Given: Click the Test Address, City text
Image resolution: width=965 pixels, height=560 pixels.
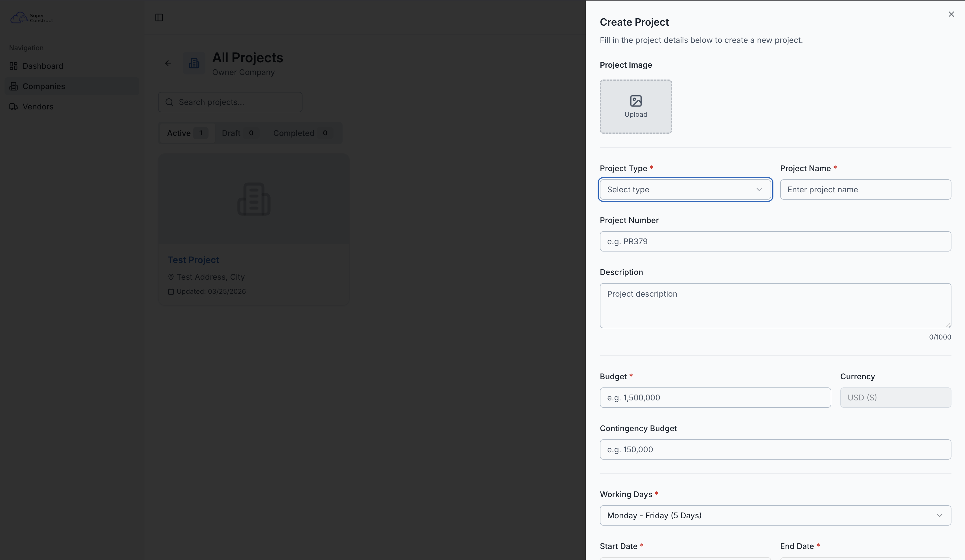Looking at the screenshot, I should 210,277.
